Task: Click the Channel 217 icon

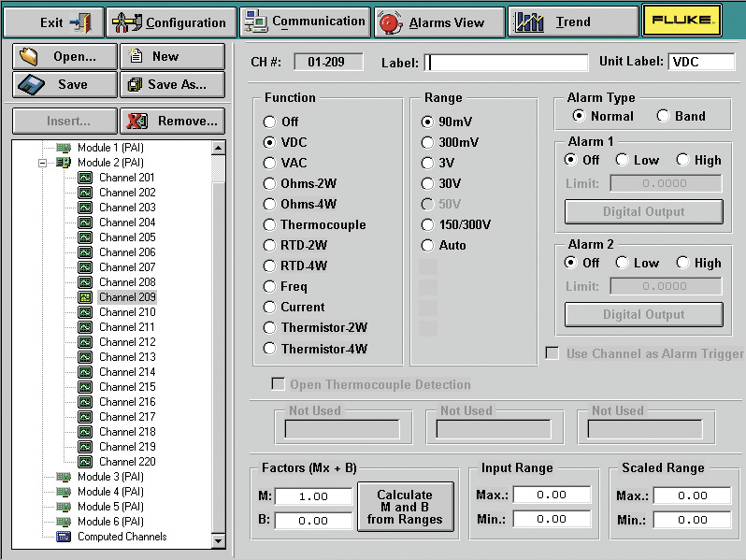Action: click(85, 417)
